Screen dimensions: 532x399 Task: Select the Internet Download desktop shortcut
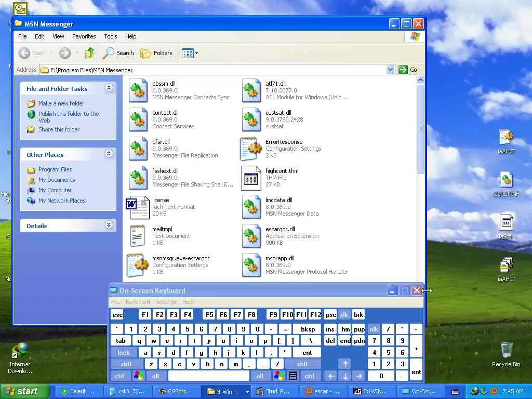tap(20, 358)
